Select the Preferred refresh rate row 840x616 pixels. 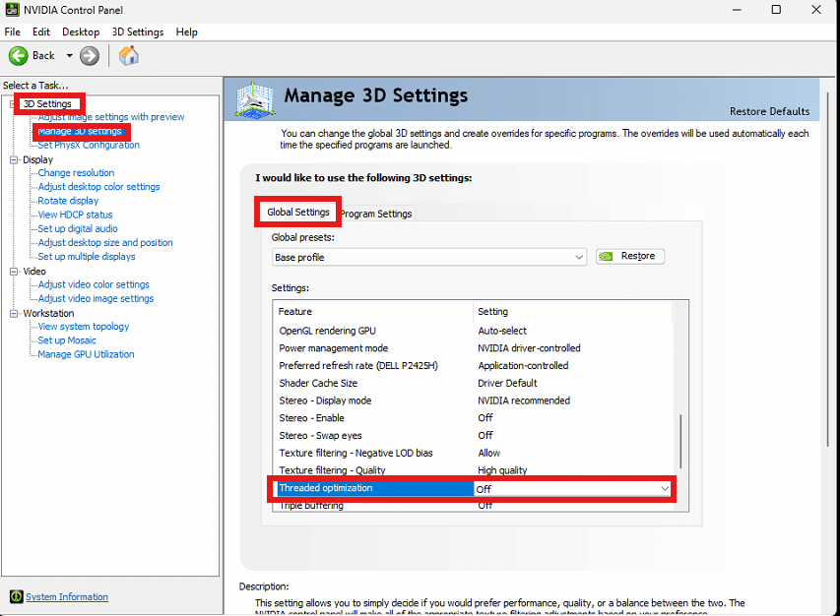(473, 365)
